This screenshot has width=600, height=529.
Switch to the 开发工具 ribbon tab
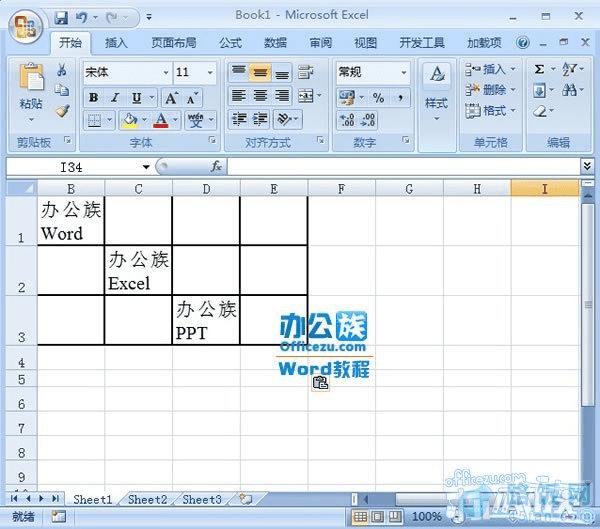[x=422, y=42]
